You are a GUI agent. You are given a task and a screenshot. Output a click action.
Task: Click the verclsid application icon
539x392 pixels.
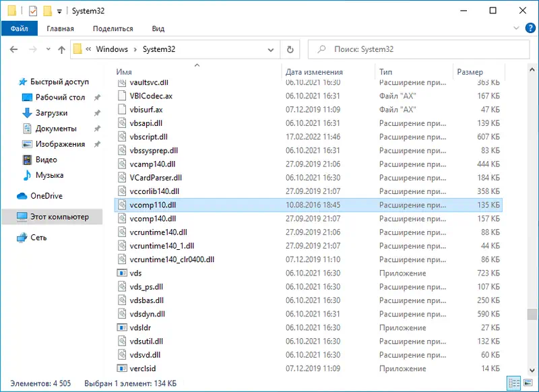point(122,368)
